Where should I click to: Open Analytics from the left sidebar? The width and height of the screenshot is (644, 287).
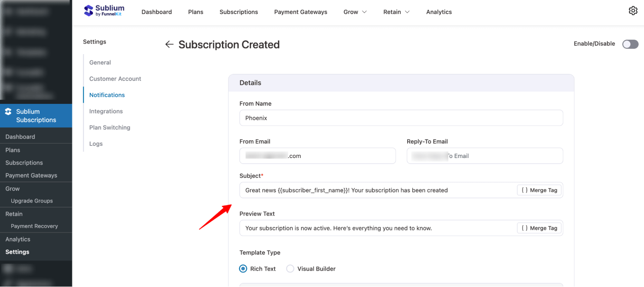[18, 239]
